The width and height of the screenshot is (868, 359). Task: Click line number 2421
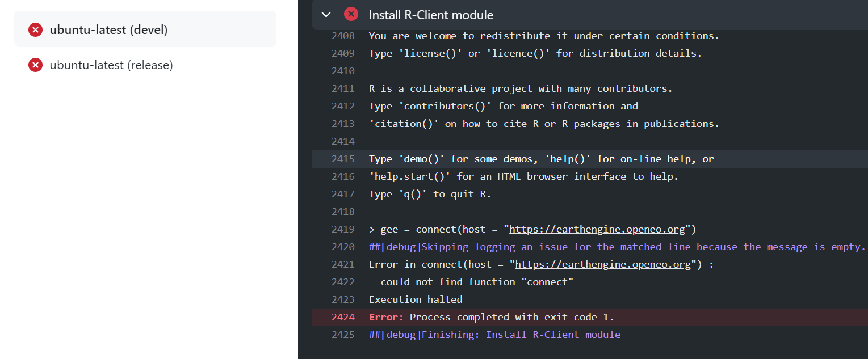343,264
